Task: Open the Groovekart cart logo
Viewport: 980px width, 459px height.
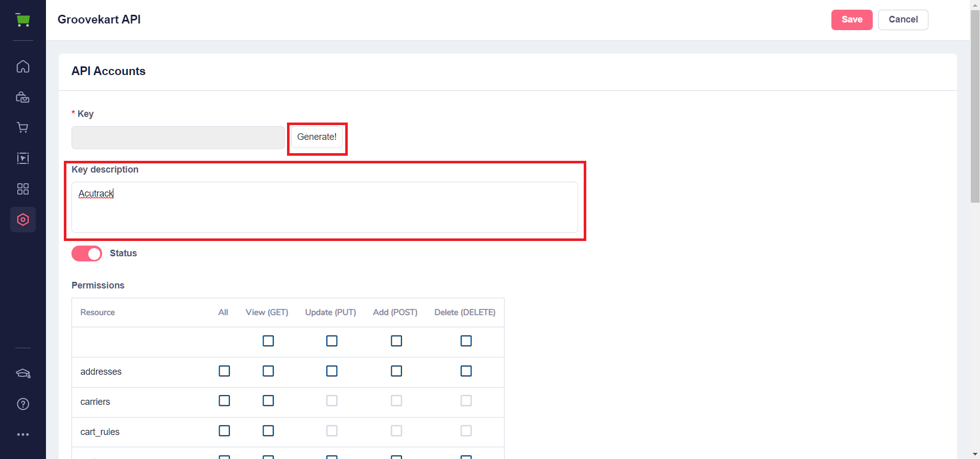Action: point(23,20)
